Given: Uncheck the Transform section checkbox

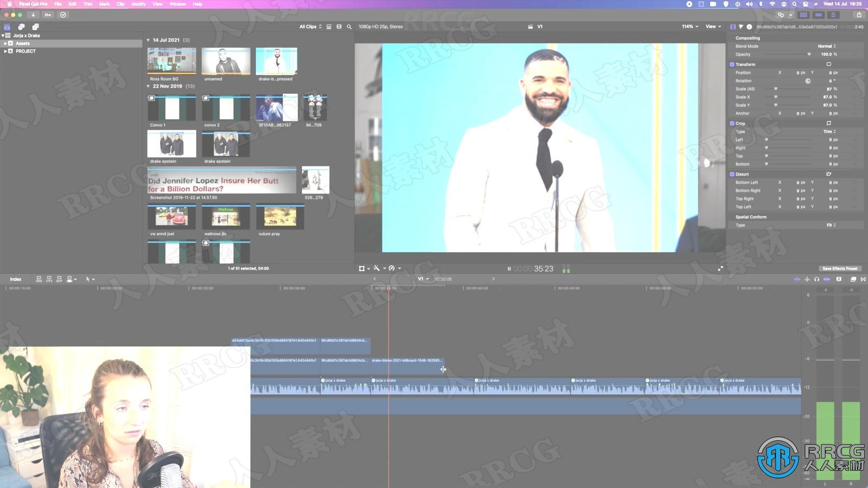Looking at the screenshot, I should [732, 65].
